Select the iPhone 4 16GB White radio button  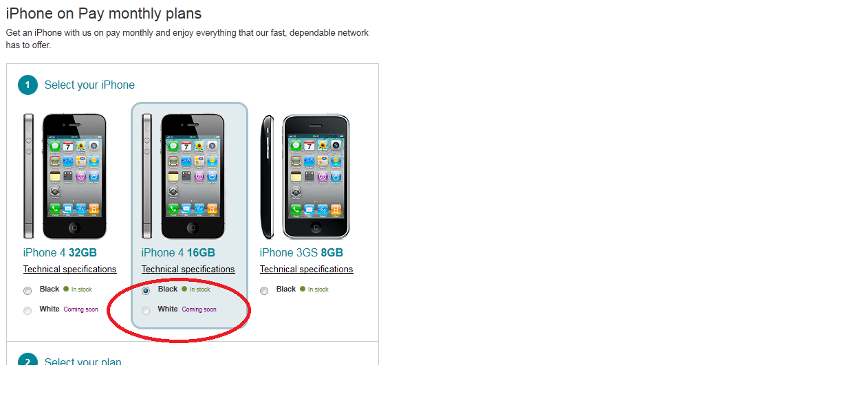click(x=146, y=311)
